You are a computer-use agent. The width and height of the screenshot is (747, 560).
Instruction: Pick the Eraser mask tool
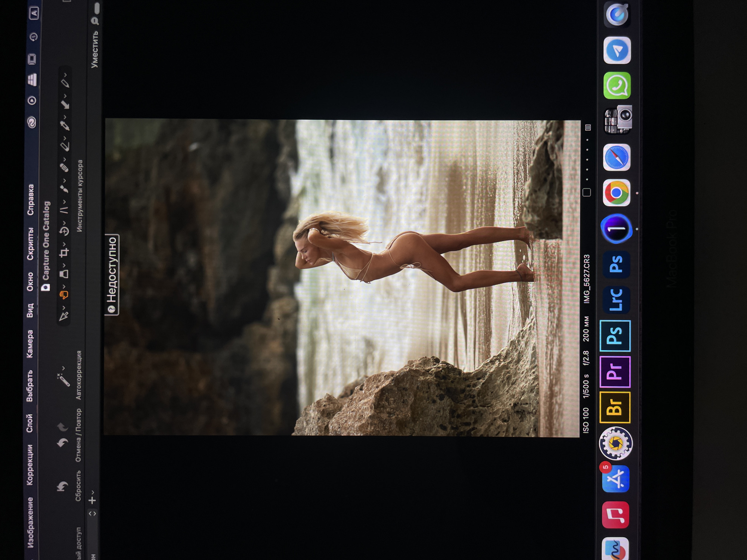coord(65,147)
